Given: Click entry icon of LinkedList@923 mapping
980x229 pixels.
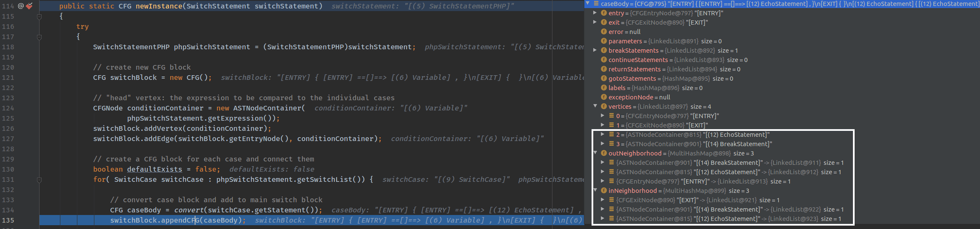Looking at the screenshot, I should click(611, 218).
